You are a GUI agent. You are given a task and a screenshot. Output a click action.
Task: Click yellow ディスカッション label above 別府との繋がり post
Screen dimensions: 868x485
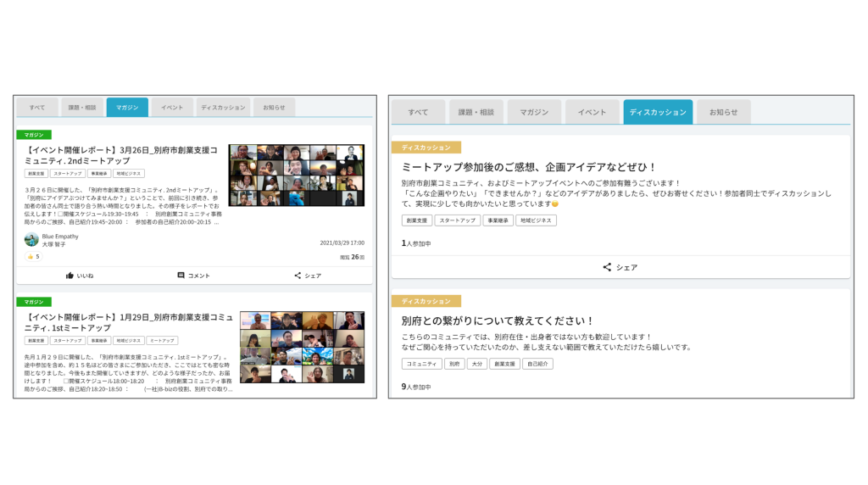click(x=426, y=301)
